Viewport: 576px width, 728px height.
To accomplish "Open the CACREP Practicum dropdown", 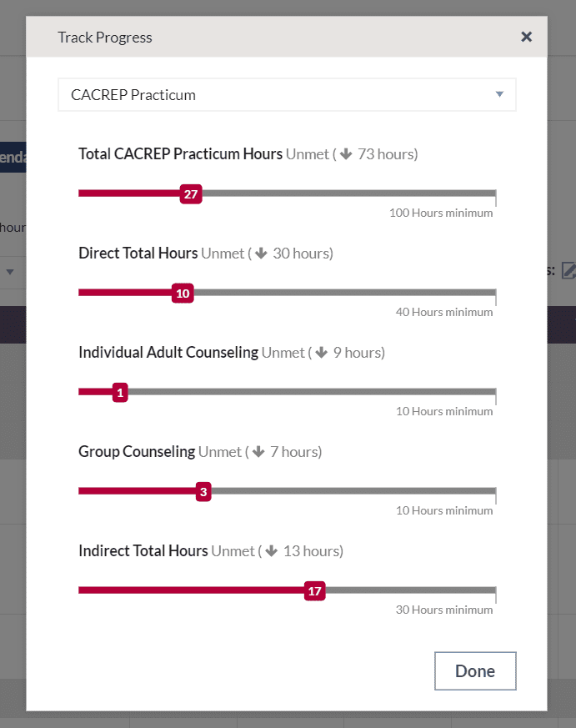I will 287,94.
